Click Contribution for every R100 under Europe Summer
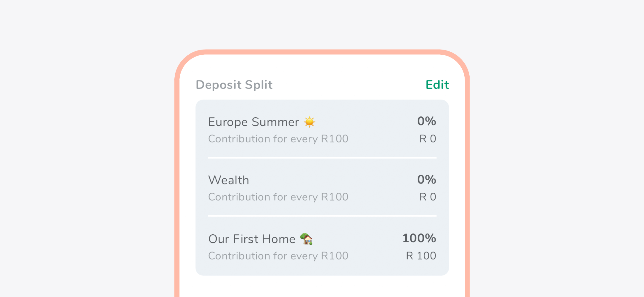The height and width of the screenshot is (297, 644). coord(278,138)
